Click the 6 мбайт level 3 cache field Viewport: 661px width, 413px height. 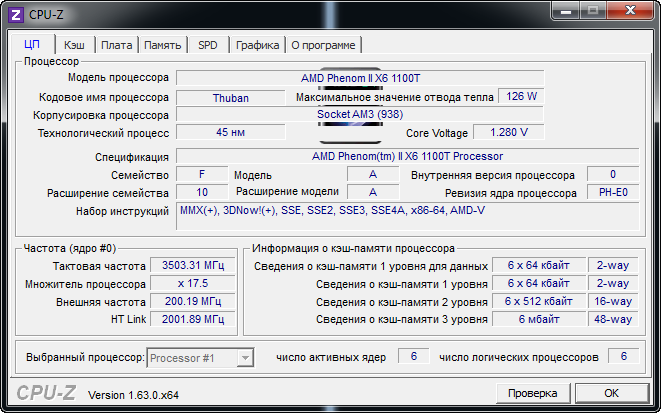tap(538, 320)
